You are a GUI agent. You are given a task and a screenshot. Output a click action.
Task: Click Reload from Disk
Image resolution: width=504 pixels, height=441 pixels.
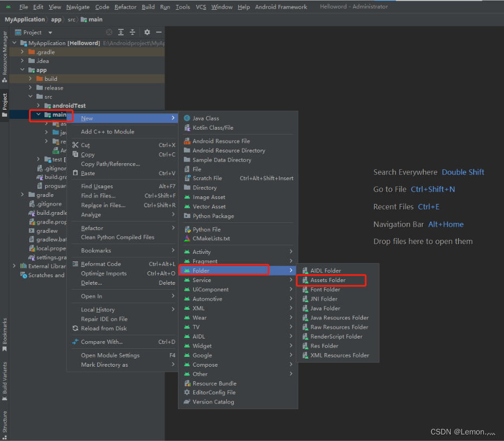pos(124,329)
